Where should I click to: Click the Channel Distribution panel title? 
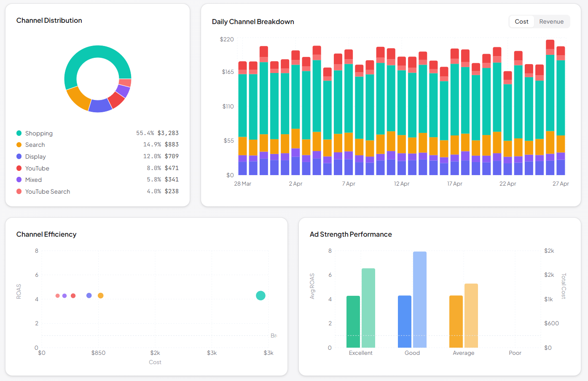[49, 20]
